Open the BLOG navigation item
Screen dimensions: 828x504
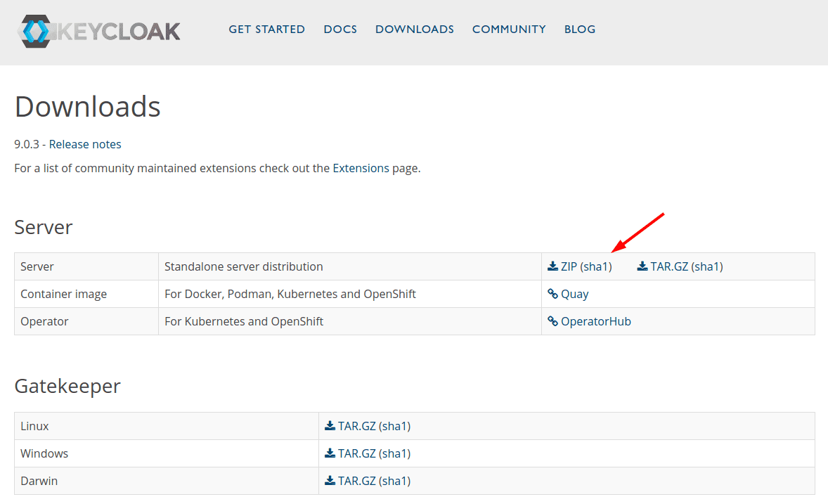(580, 30)
